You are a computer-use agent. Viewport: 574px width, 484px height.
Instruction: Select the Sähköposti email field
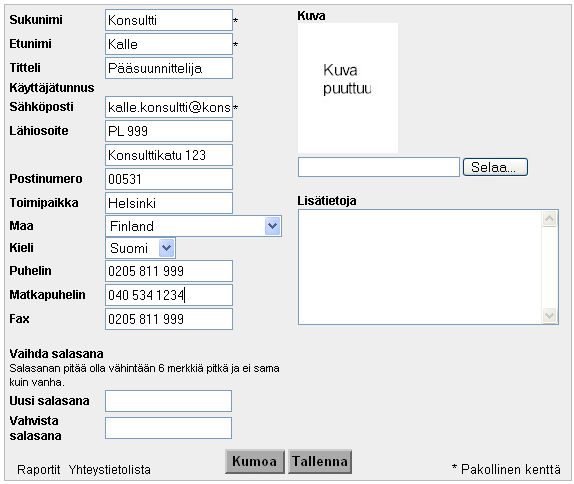pyautogui.click(x=169, y=107)
